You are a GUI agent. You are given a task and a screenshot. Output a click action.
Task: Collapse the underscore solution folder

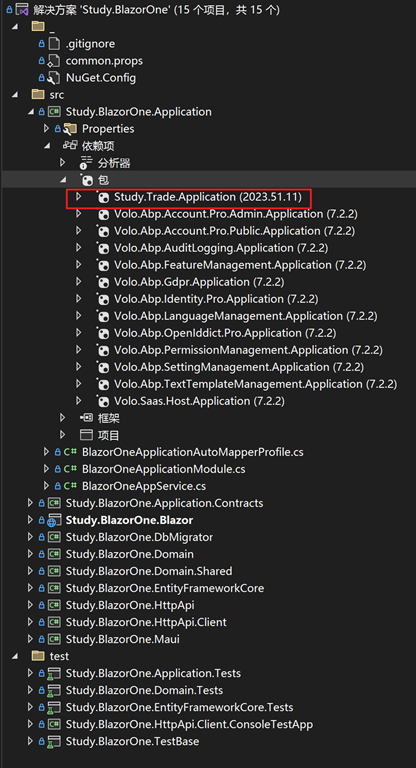coord(14,26)
